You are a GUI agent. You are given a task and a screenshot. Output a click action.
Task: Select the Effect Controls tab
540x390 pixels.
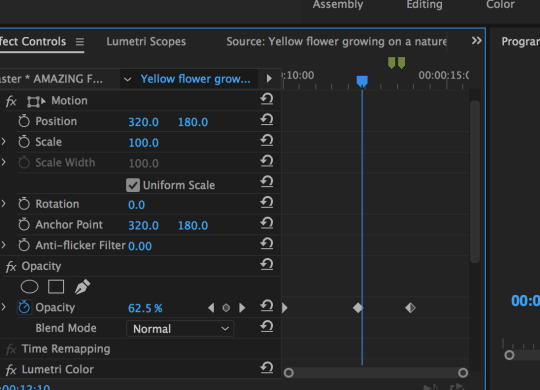pyautogui.click(x=33, y=41)
